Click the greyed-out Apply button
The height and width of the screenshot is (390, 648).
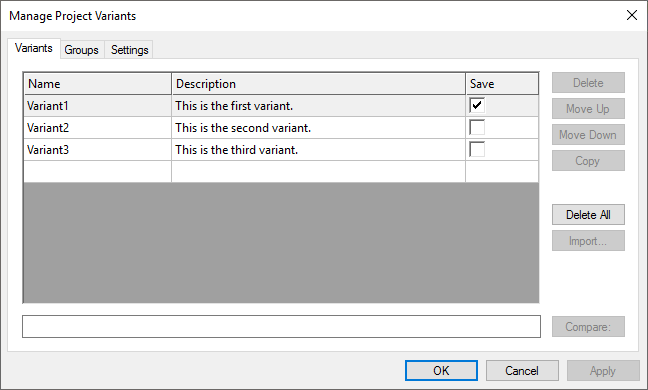coord(603,371)
